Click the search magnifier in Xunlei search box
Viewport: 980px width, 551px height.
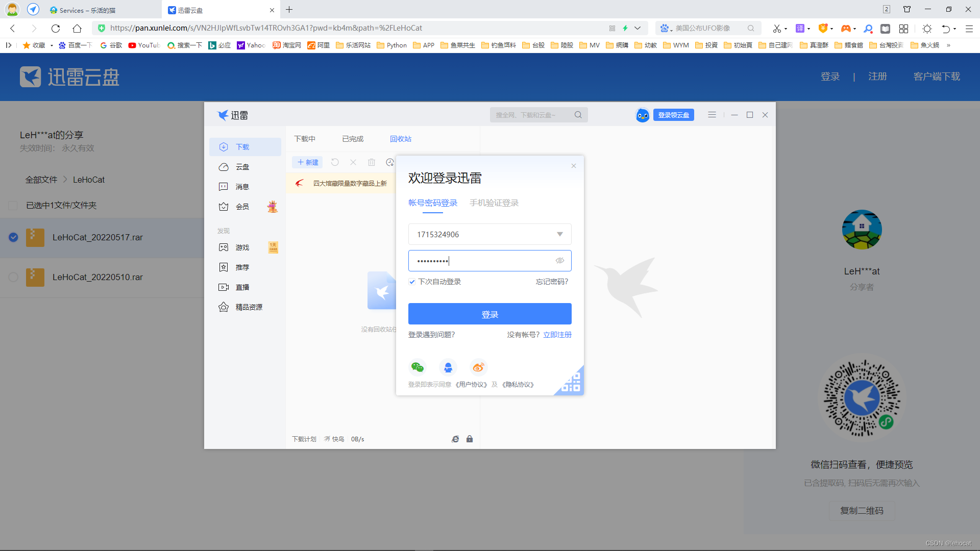pyautogui.click(x=578, y=115)
